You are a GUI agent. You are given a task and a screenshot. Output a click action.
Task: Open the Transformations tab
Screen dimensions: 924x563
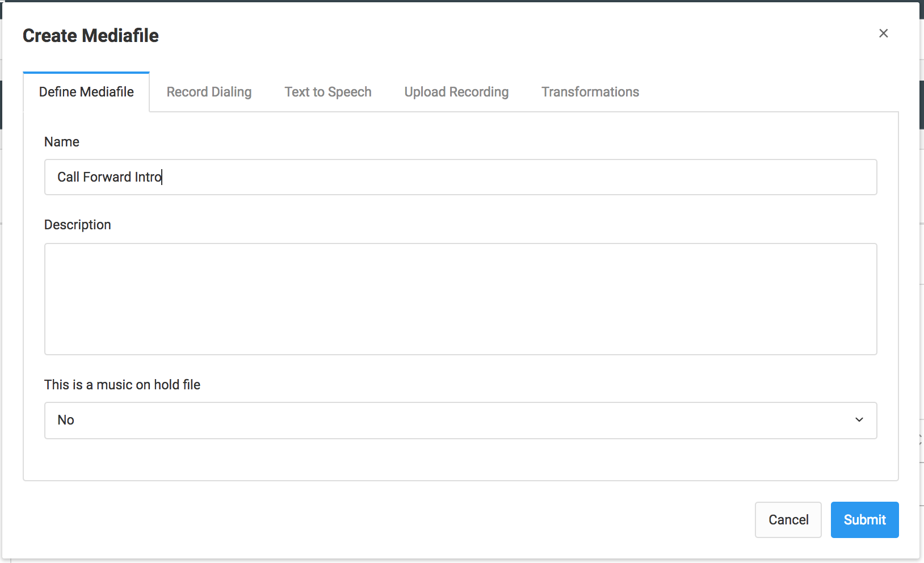[590, 92]
